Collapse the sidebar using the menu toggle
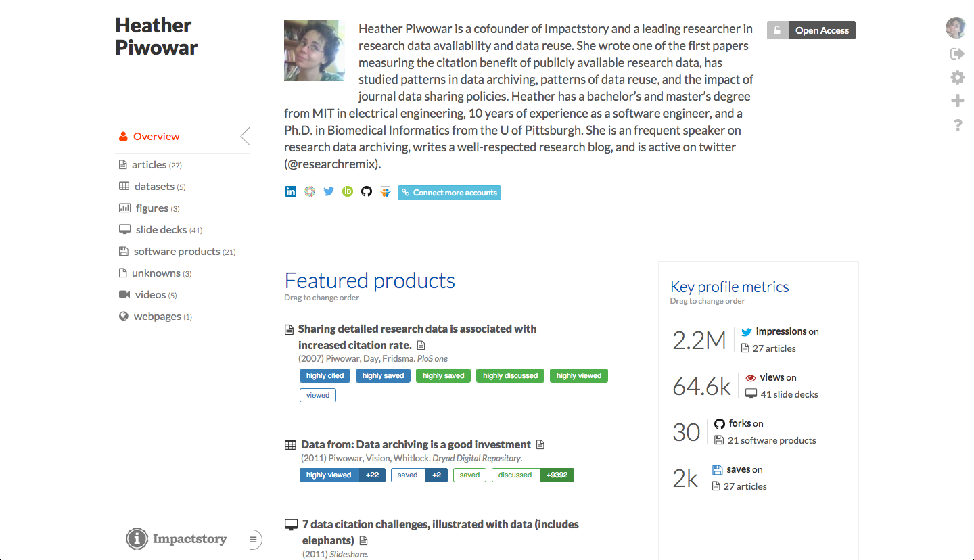Viewport: 974px width, 560px height. point(253,540)
